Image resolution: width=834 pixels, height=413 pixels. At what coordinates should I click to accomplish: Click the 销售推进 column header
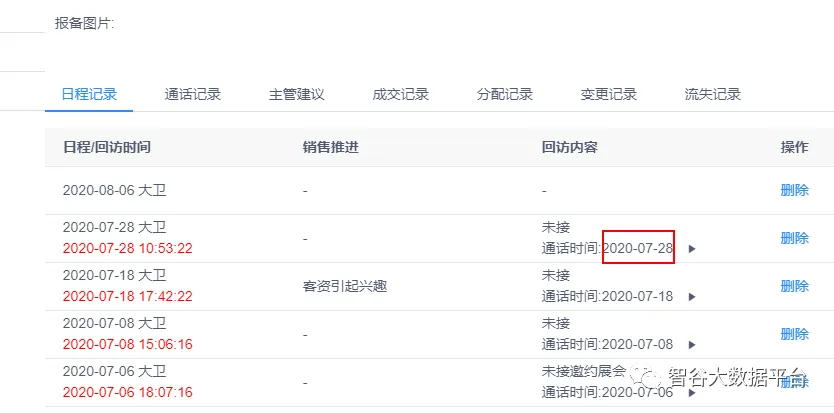pyautogui.click(x=330, y=147)
